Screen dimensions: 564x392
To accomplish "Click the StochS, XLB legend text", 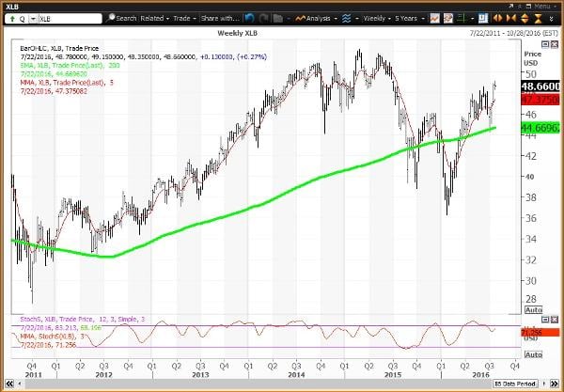I will [x=83, y=319].
